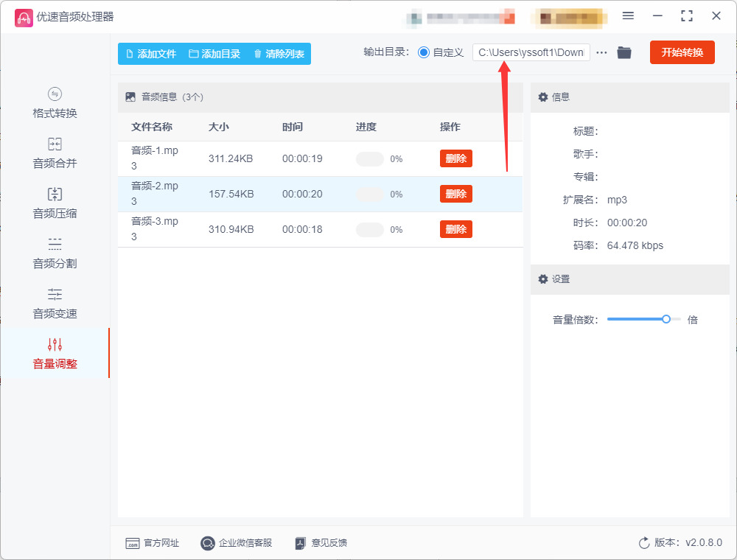
Task: Select the 音频-1.mp3 file name
Action: pos(155,158)
